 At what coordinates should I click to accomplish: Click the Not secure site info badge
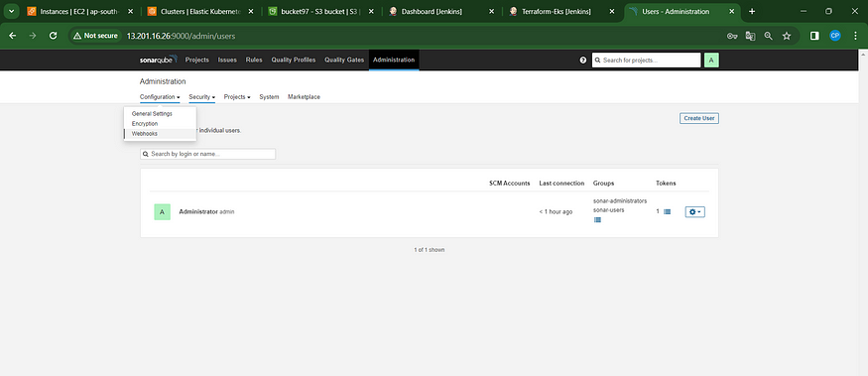(95, 36)
